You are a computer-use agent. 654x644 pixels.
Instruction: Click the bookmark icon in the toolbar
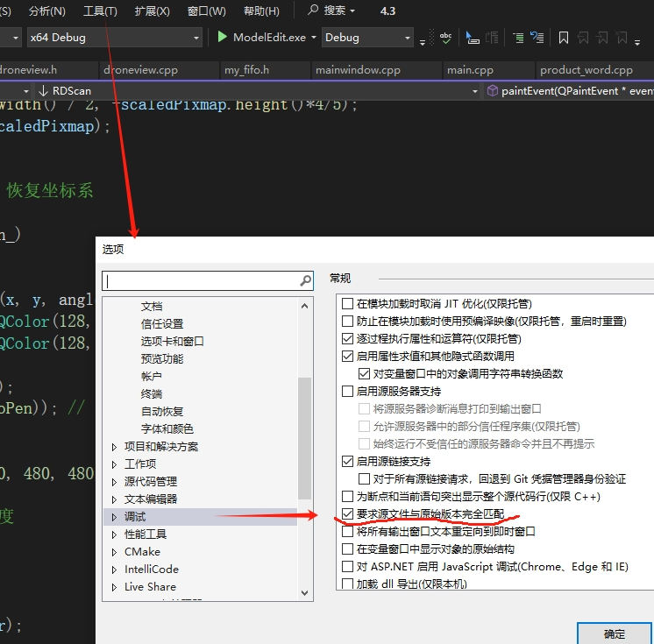(564, 38)
